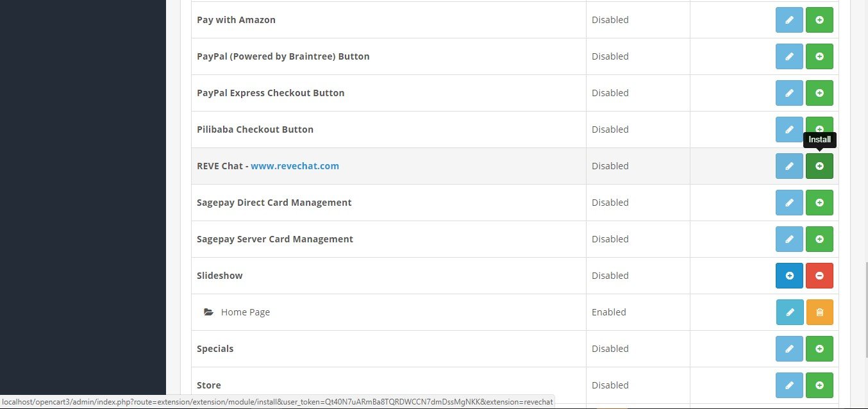Click the edit pencil for Pay with Amazon
868x409 pixels.
tap(789, 20)
